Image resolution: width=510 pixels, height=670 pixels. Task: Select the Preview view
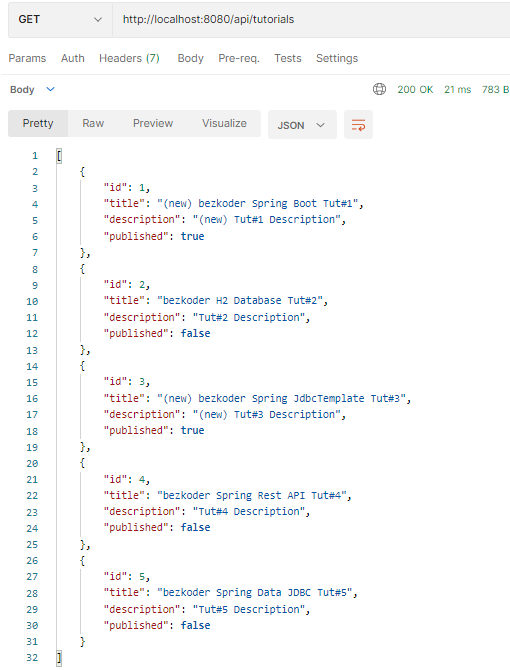[x=153, y=123]
